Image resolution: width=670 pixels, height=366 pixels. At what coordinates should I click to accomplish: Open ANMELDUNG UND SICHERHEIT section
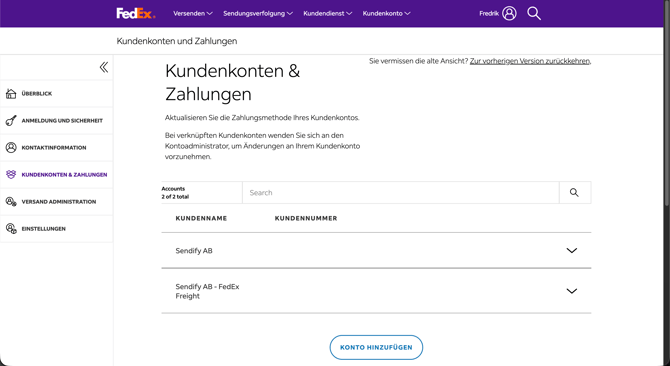coord(62,120)
